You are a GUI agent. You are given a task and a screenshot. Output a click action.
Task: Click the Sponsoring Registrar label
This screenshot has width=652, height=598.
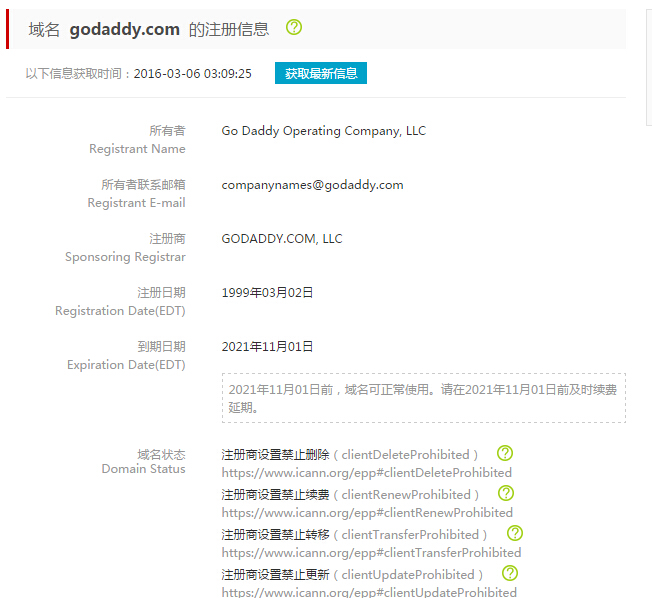[x=125, y=257]
